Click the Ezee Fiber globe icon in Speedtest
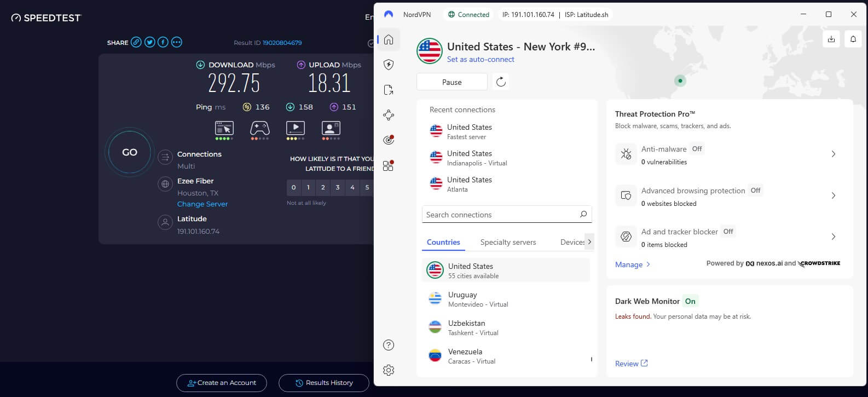 165,185
